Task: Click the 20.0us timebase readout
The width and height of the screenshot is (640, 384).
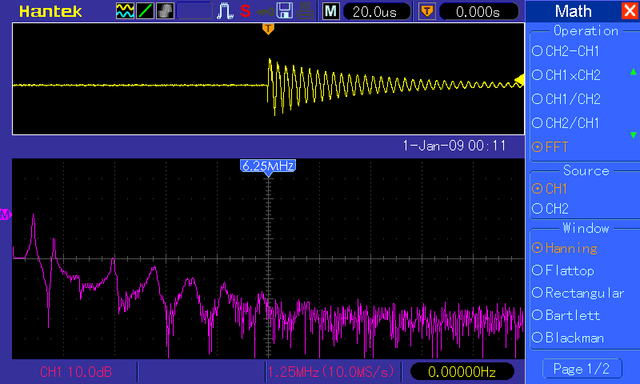Action: 376,12
